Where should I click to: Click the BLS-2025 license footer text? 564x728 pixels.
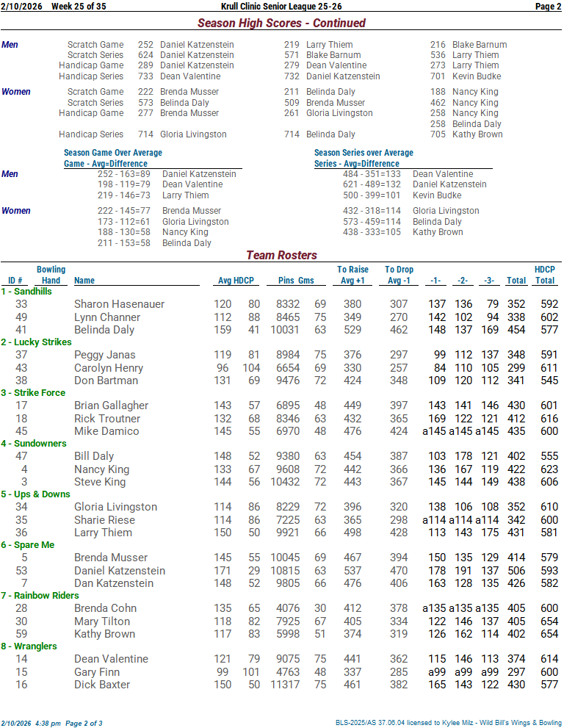point(449,723)
